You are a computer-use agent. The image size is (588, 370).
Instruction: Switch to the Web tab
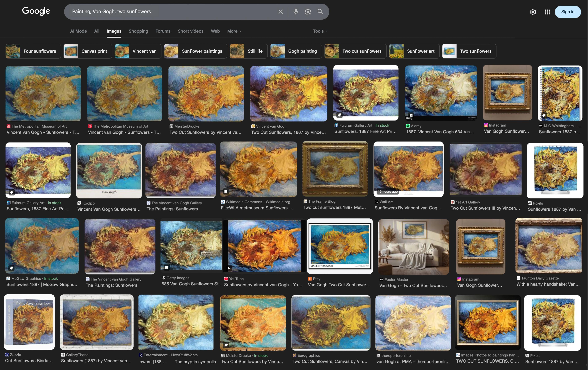[x=215, y=31]
